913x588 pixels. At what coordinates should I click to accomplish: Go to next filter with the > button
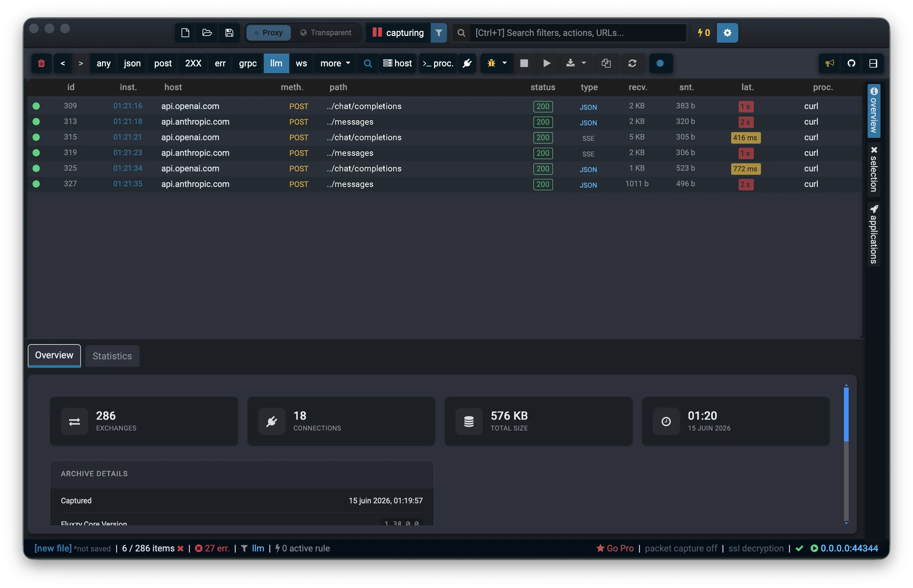[81, 63]
